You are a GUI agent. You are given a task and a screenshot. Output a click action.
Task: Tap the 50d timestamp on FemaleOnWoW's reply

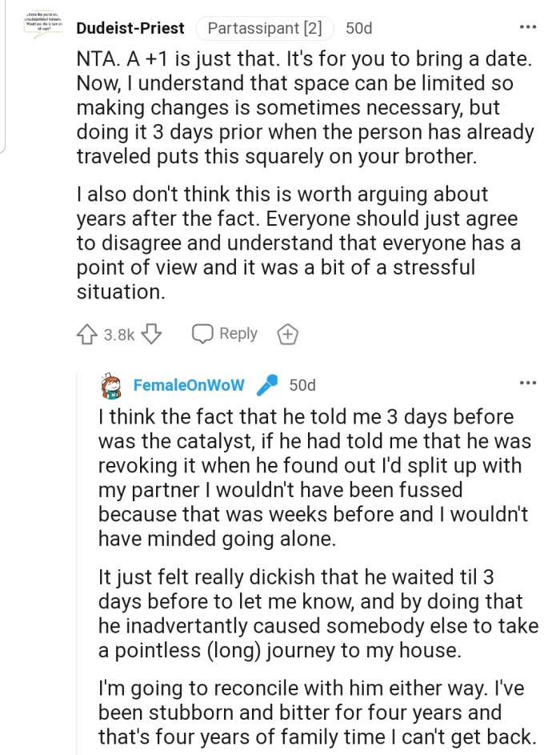[x=302, y=385]
